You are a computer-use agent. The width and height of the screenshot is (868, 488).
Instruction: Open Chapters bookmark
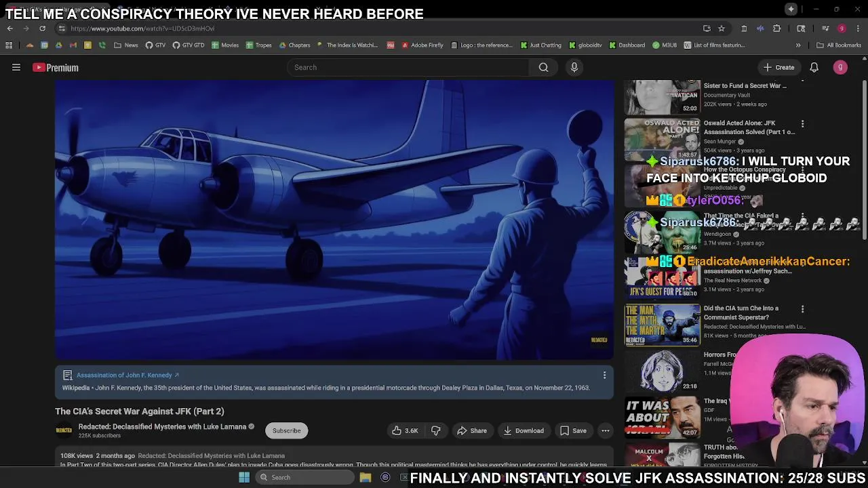(x=294, y=45)
